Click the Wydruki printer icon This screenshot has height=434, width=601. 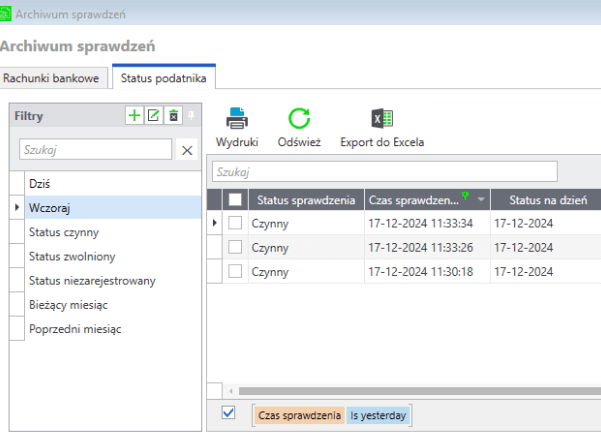(x=237, y=119)
